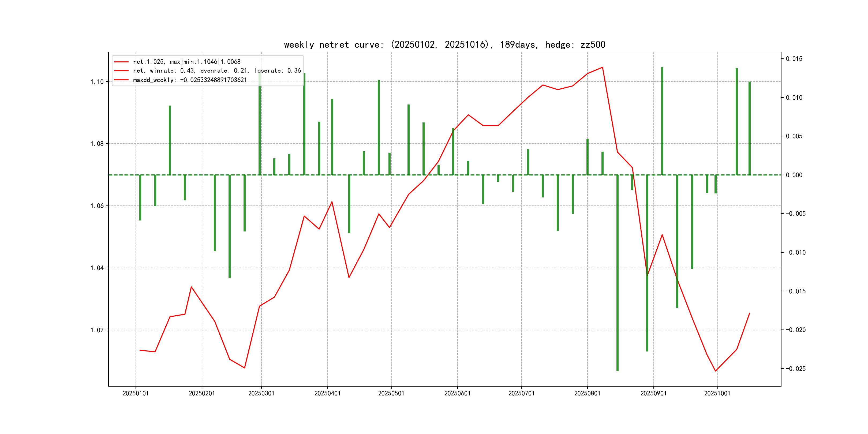Click the red line swatch beside maxdd_weekly
Viewport: 868px width, 434px height.
click(x=121, y=80)
